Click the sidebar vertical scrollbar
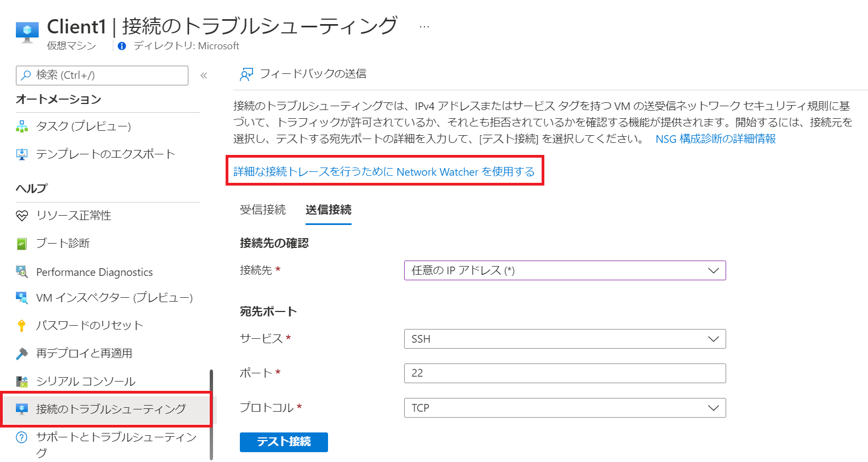This screenshot has width=868, height=462. 211,414
